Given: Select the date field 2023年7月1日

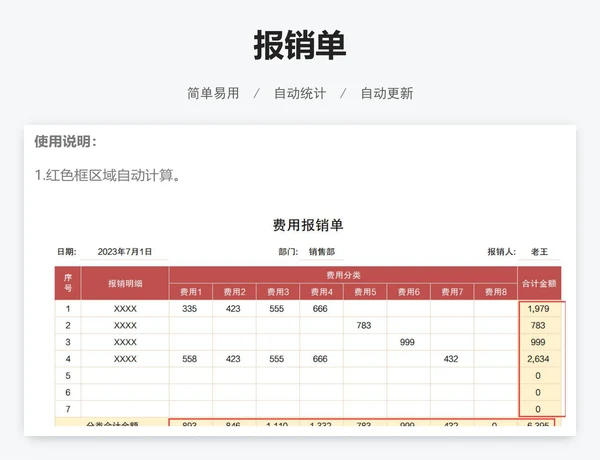Looking at the screenshot, I should [x=125, y=251].
